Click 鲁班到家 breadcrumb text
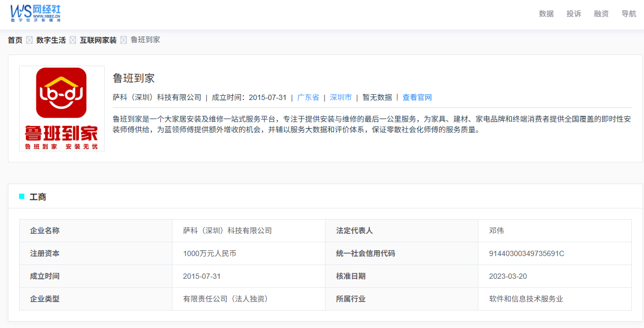This screenshot has width=644, height=328. coord(145,40)
